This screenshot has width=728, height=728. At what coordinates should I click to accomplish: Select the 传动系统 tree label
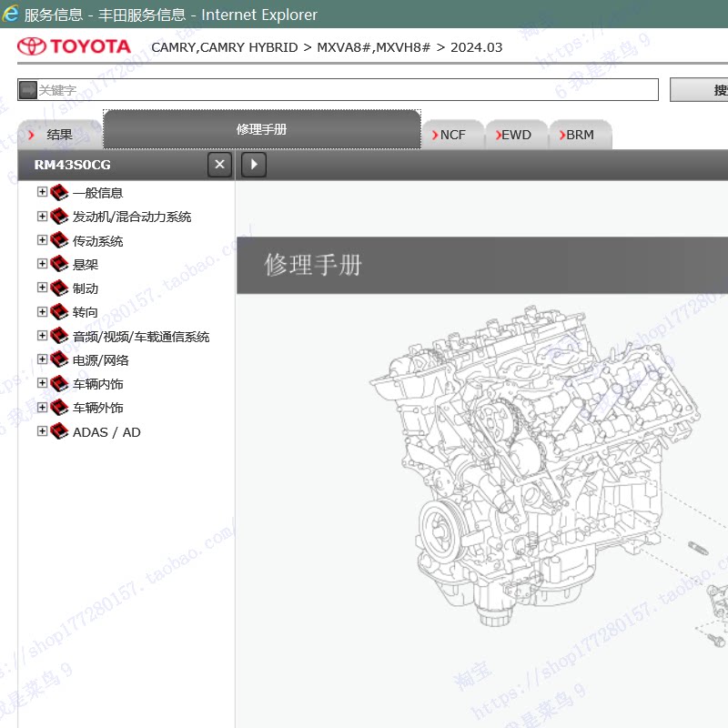click(x=97, y=241)
